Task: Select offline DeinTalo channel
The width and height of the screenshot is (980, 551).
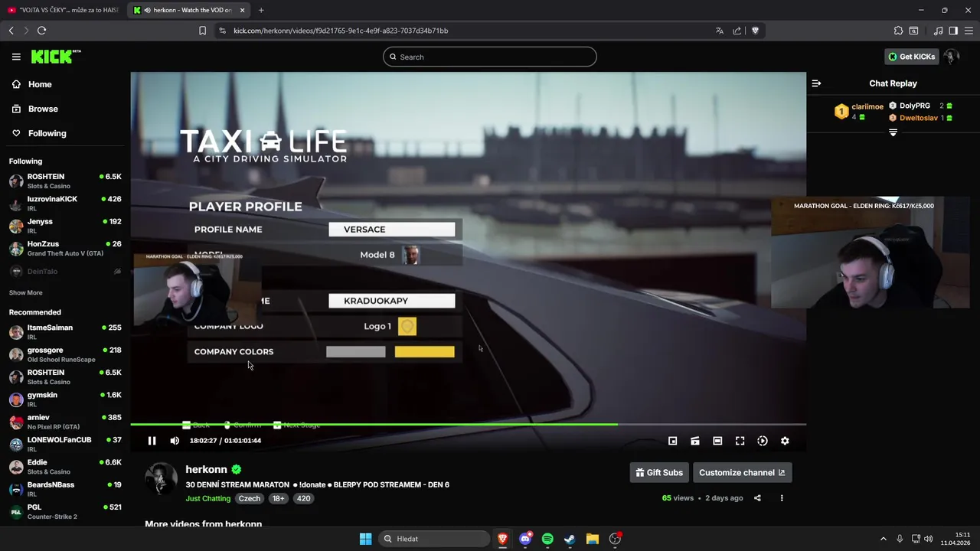Action: pos(65,271)
